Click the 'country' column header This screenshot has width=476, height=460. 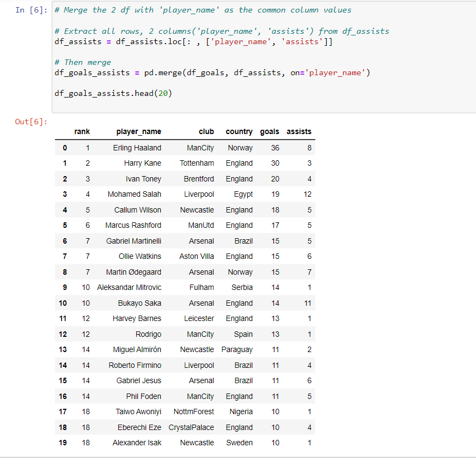(239, 131)
